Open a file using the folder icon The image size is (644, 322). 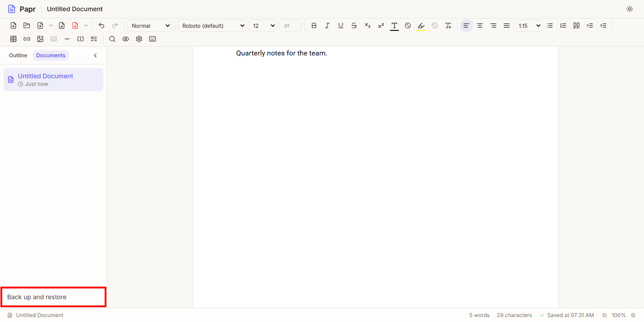[x=27, y=25]
